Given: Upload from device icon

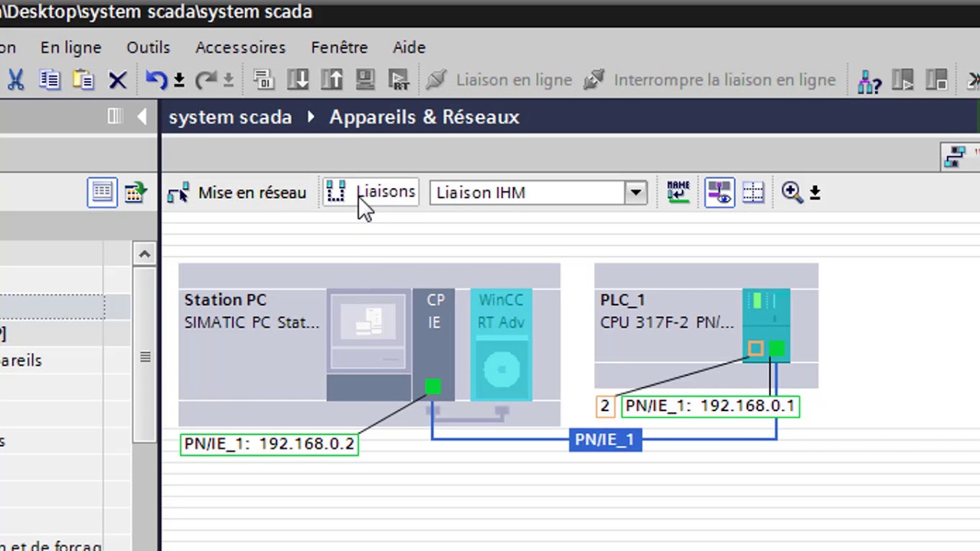Looking at the screenshot, I should (x=332, y=80).
